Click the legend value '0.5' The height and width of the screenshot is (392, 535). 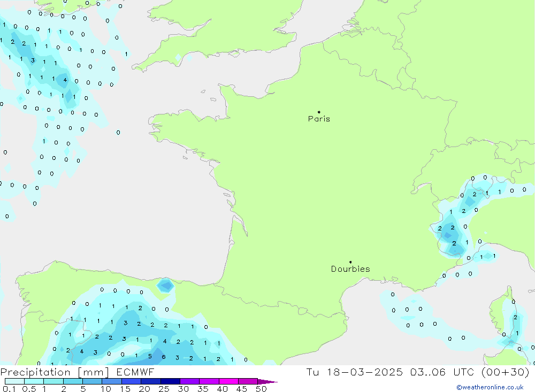29,389
